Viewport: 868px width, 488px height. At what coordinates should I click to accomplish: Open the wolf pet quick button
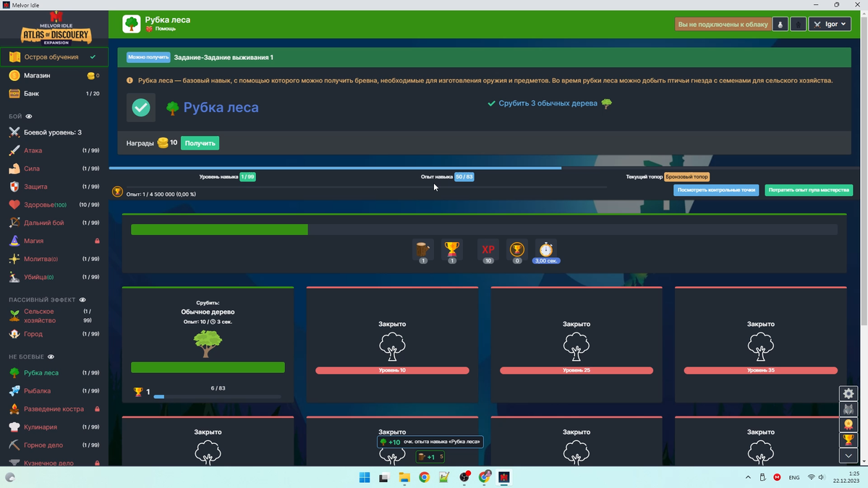point(848,409)
